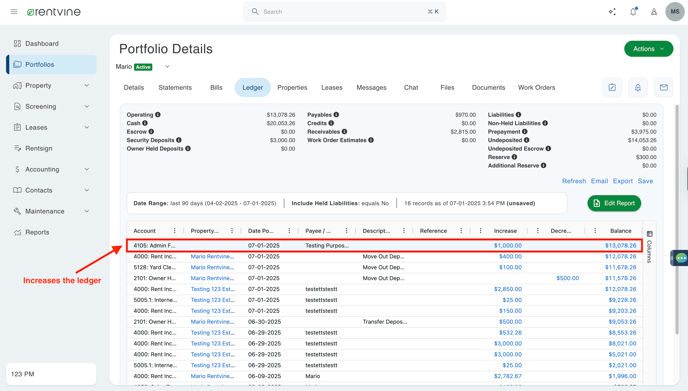This screenshot has height=391, width=688.
Task: Click the Dashboard sidebar icon
Action: 17,43
